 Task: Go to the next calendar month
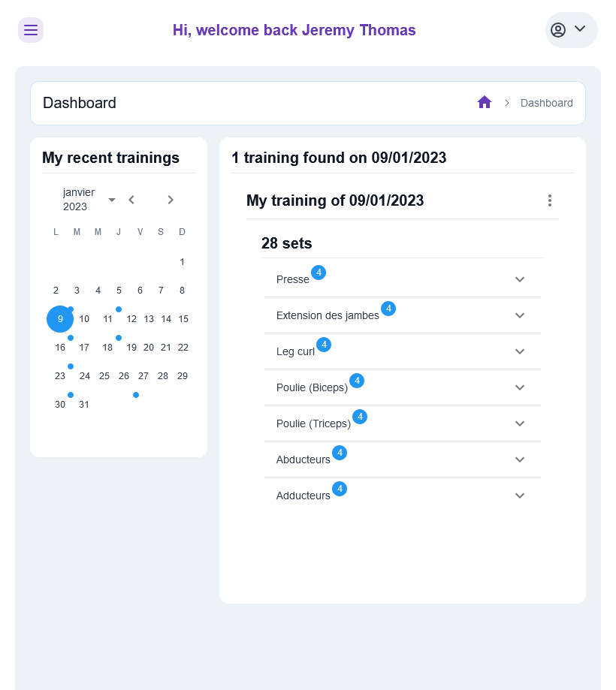click(171, 200)
